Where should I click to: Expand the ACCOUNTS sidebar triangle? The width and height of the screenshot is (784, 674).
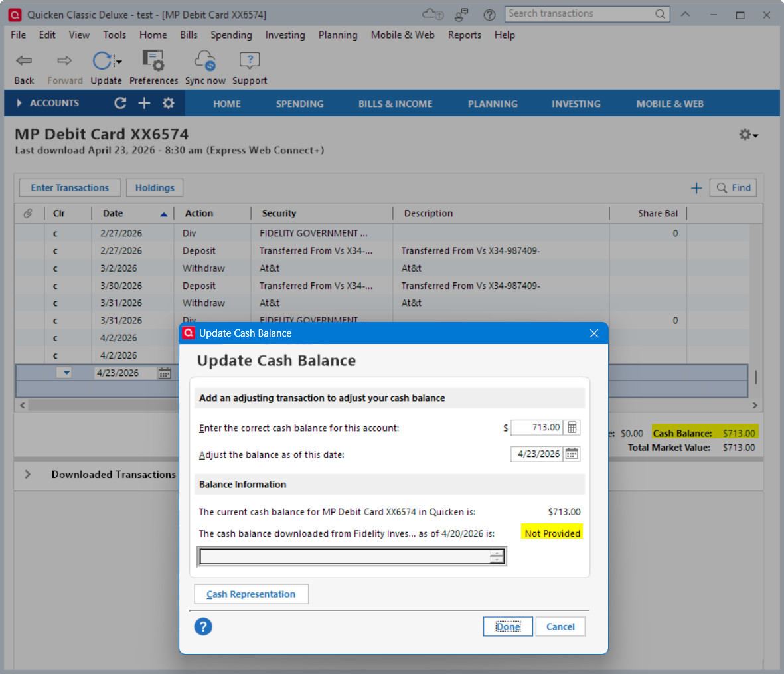(19, 103)
